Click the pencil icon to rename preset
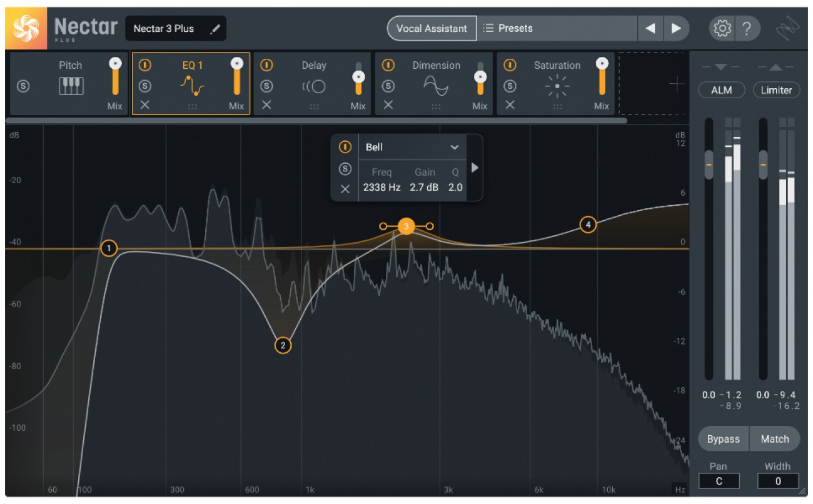Screen dimensions: 813x504 click(x=215, y=29)
